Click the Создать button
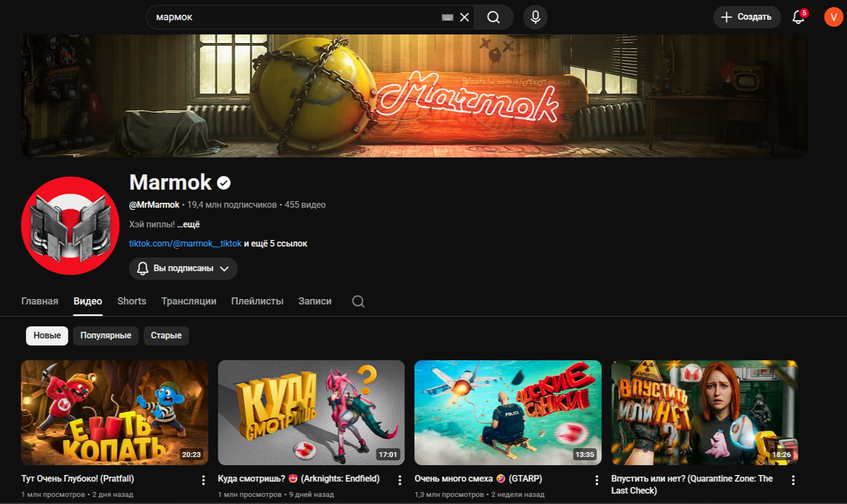The width and height of the screenshot is (847, 504). coord(747,17)
